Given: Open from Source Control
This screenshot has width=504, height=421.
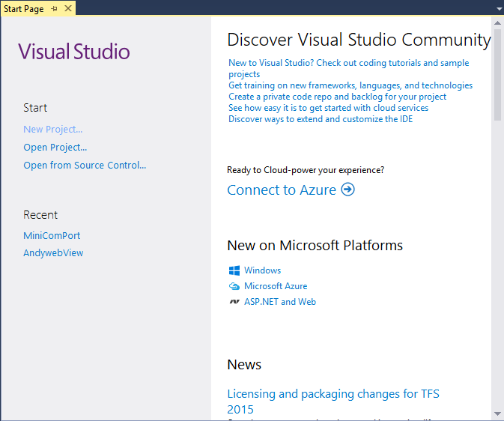Looking at the screenshot, I should [85, 166].
